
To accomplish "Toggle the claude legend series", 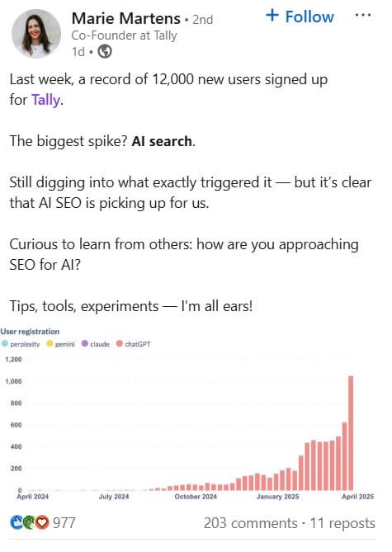I will point(96,344).
